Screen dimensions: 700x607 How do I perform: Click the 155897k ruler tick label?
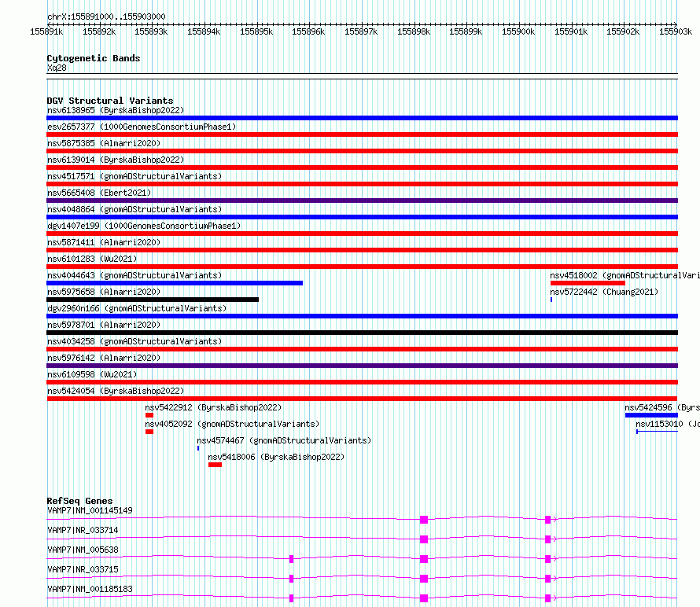pos(361,31)
